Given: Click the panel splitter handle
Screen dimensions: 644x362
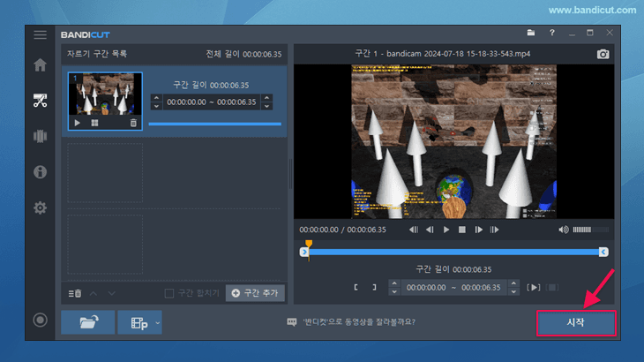Looking at the screenshot, I should (x=291, y=174).
